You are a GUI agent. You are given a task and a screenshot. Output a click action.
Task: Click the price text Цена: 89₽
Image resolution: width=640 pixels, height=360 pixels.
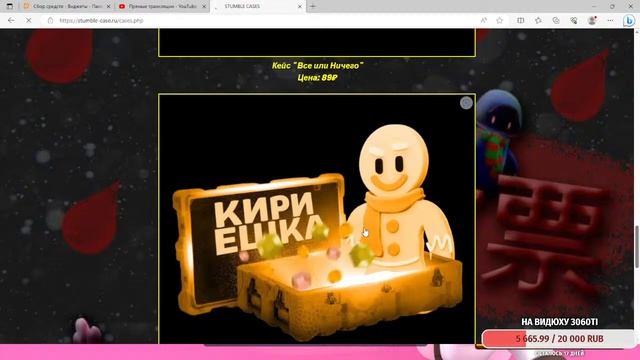coord(318,78)
